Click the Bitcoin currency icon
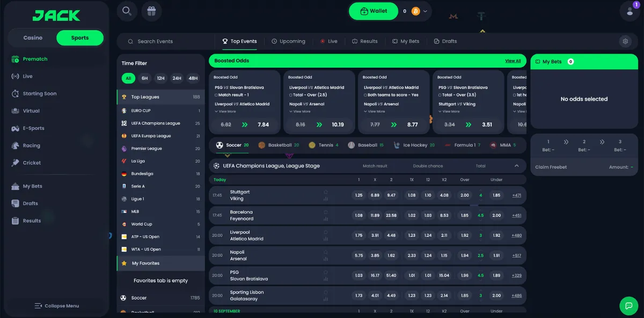Viewport: 644px width, 318px height. pos(415,11)
